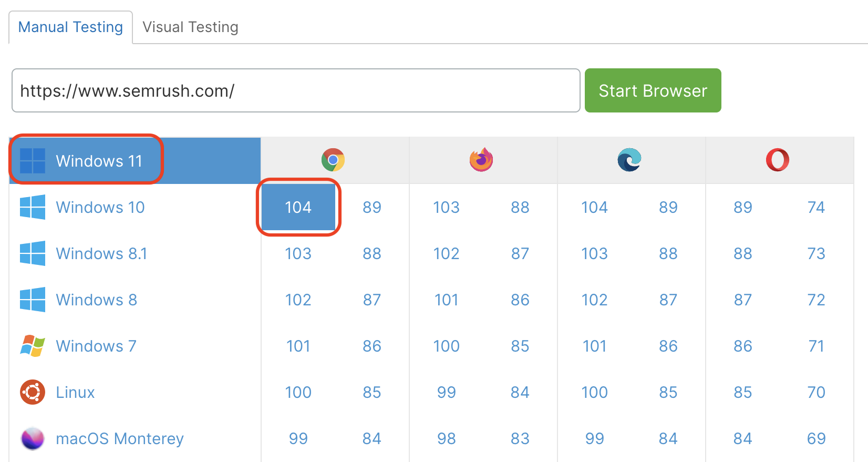Viewport: 868px width, 462px height.
Task: Click the macOS Monterey logo icon
Action: click(33, 438)
